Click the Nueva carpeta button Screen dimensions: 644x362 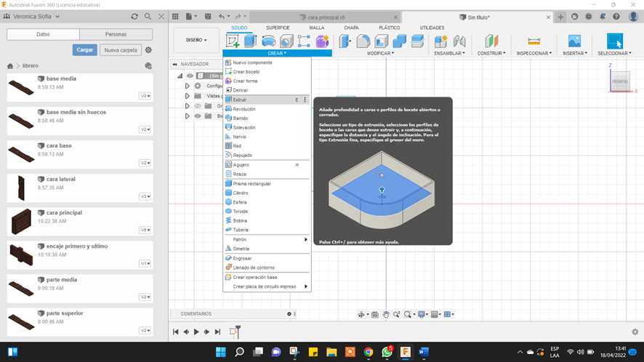coord(120,50)
